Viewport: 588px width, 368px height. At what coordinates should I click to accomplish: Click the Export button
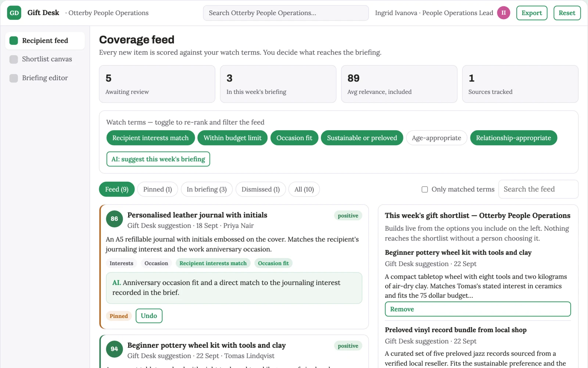pyautogui.click(x=532, y=13)
